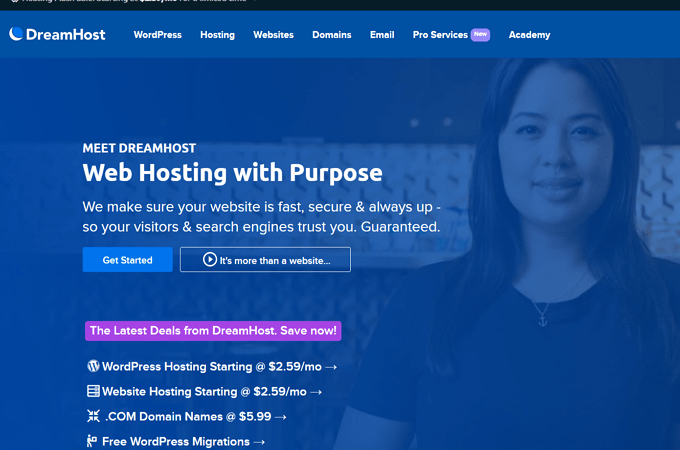Click the DreamHost wordmark to go home

(65, 35)
